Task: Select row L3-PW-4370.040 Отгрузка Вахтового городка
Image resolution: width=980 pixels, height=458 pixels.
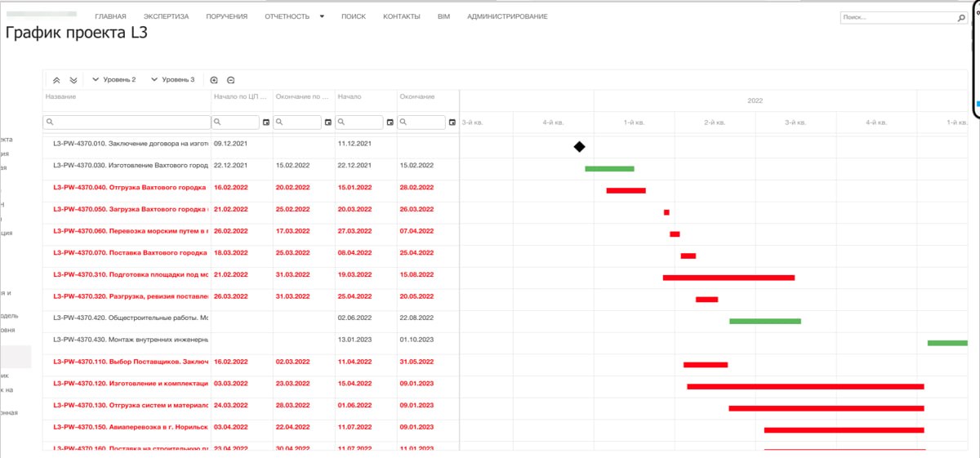Action: tap(251, 187)
